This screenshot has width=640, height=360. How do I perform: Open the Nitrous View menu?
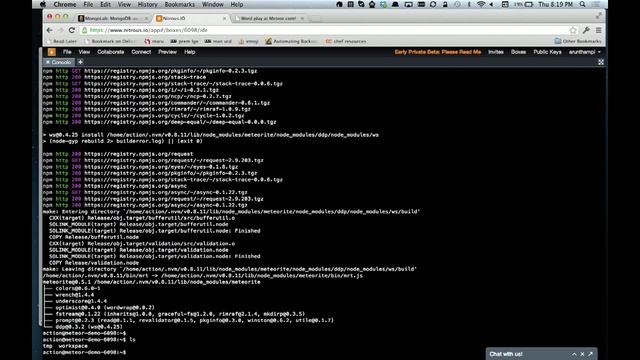pyautogui.click(x=84, y=52)
